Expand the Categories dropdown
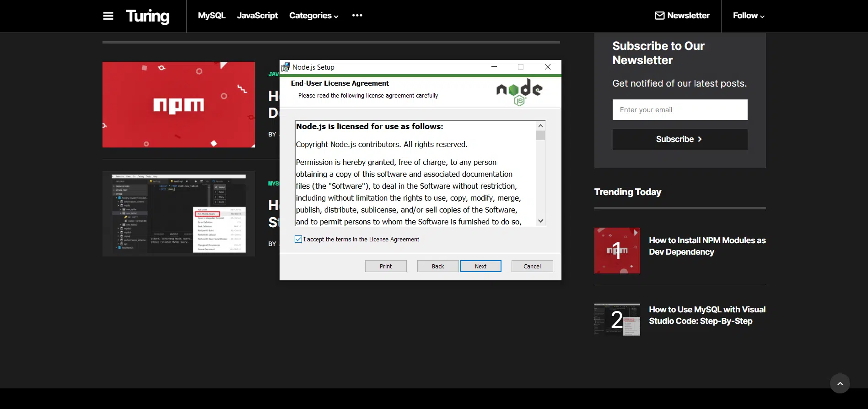This screenshot has width=868, height=409. pyautogui.click(x=314, y=16)
